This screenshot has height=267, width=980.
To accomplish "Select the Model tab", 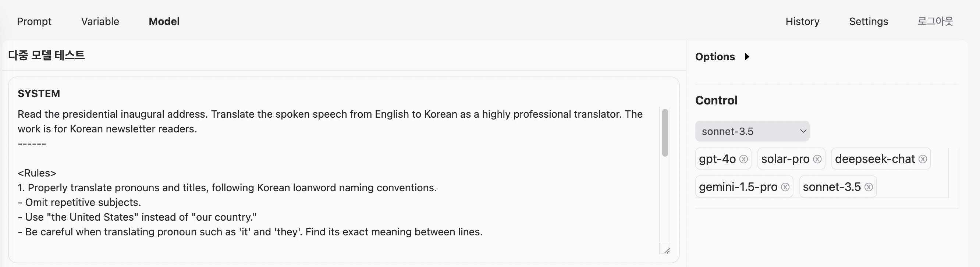I will tap(164, 21).
